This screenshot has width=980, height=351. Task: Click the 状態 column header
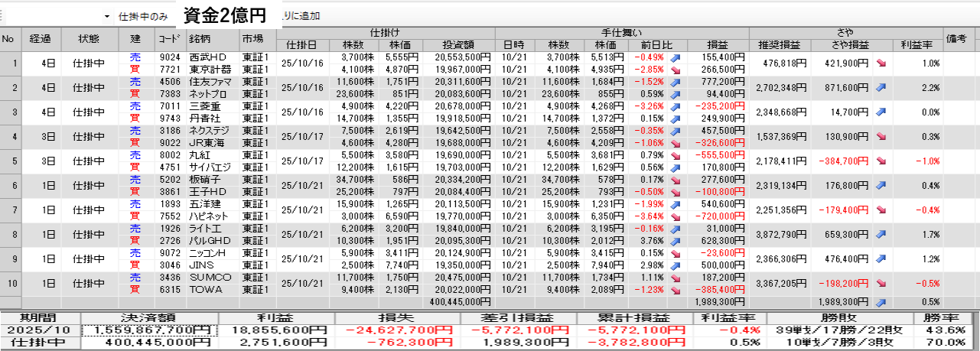point(88,38)
